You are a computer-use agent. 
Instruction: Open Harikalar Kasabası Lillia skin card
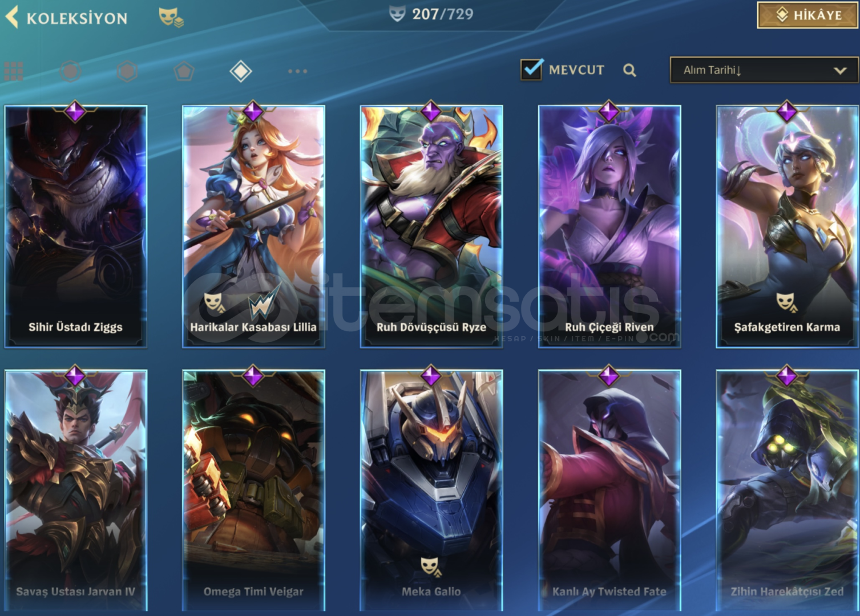point(253,226)
